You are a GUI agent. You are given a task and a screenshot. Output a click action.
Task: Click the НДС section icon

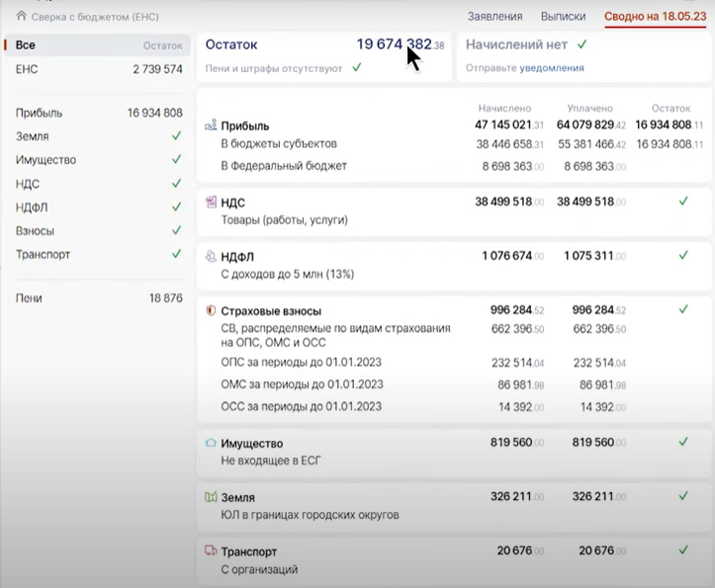tap(211, 202)
